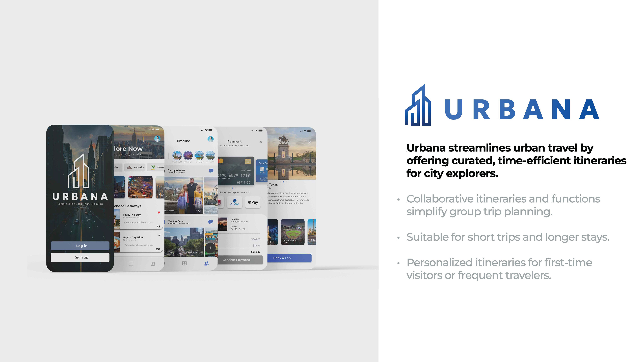
Task: Select the Mountains category chip
Action: coord(135,167)
